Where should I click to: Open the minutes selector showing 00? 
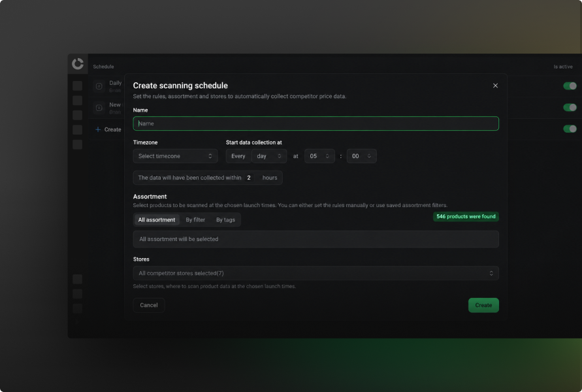(x=361, y=156)
